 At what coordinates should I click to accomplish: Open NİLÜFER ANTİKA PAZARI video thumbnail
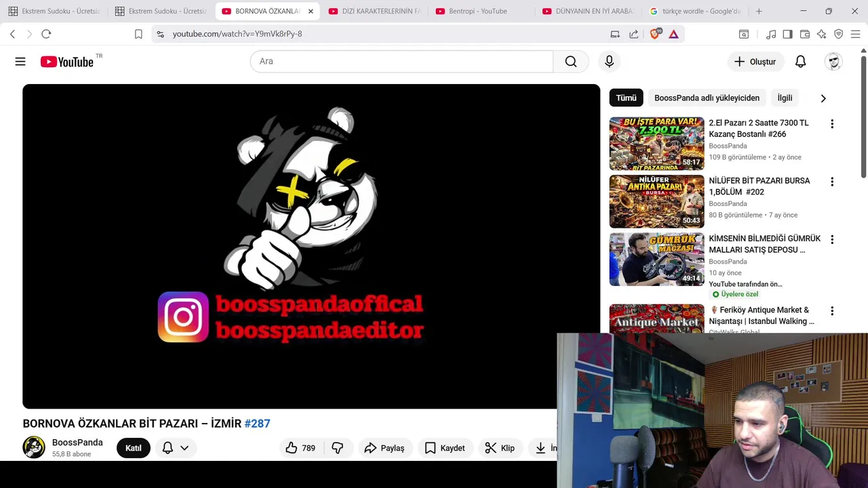point(656,201)
